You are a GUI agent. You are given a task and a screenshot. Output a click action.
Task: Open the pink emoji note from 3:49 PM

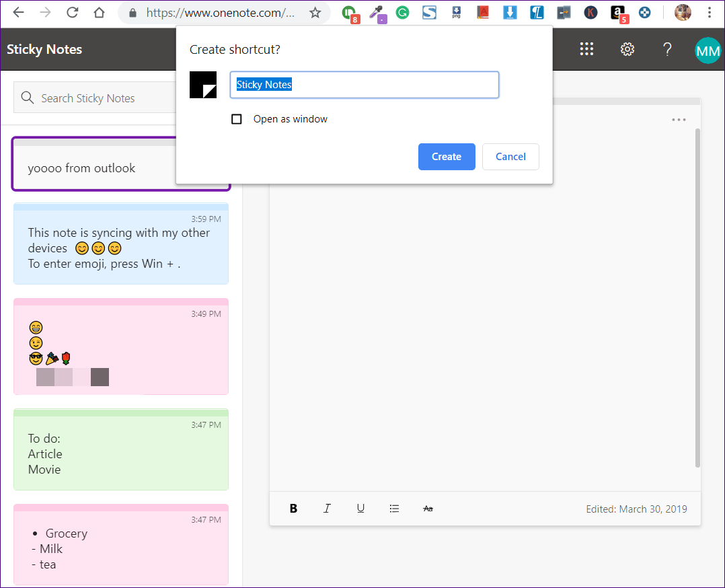pos(121,346)
